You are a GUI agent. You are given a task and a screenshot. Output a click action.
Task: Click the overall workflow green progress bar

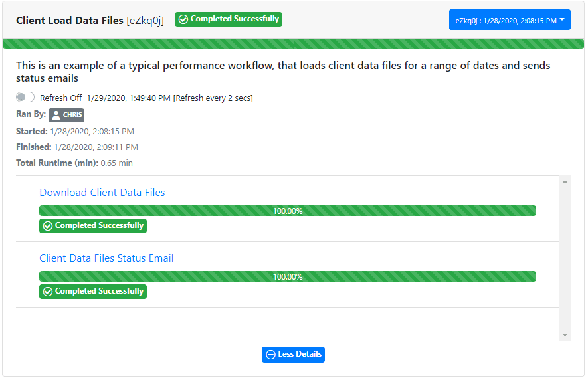[293, 44]
